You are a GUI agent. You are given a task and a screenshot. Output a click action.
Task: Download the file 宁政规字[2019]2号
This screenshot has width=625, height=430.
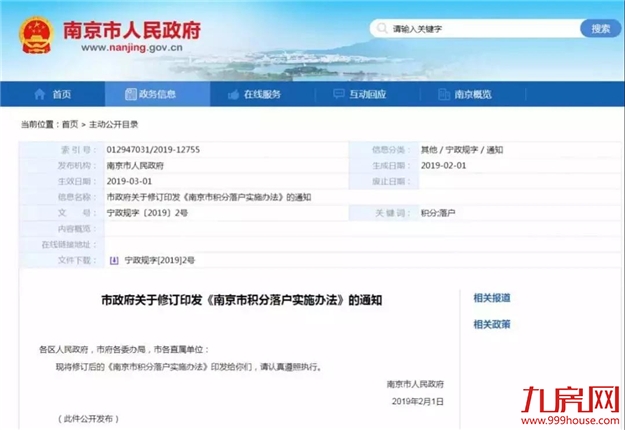[160, 260]
